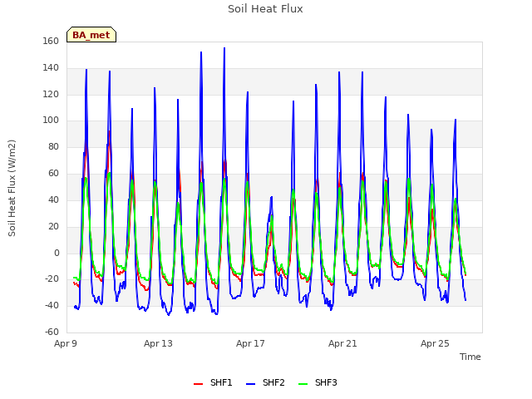Click the highest blue SHF2 peak near 155
532x399 pixels.
224,48
